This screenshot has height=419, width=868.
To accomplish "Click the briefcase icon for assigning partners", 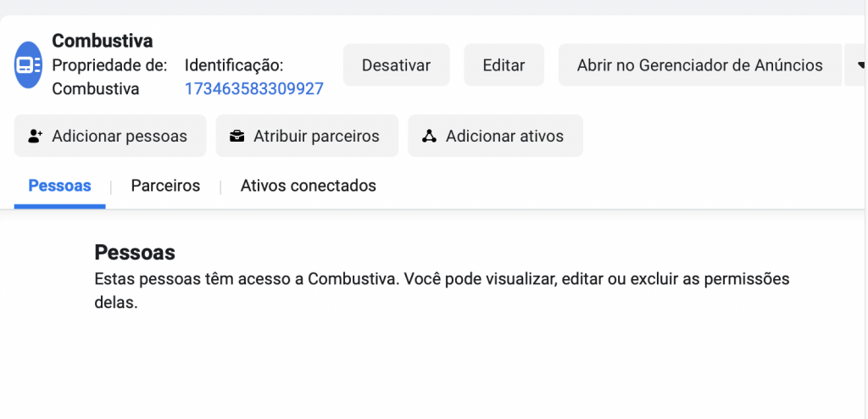I will point(237,136).
